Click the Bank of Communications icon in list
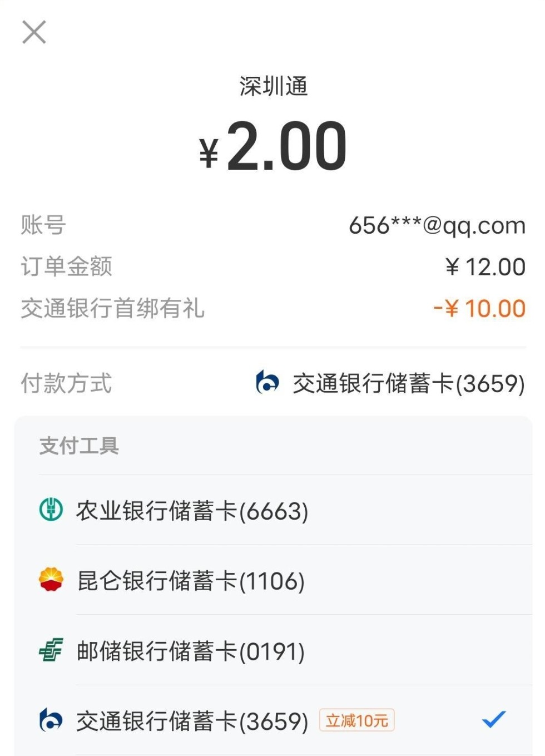This screenshot has height=756, width=545. [51, 720]
